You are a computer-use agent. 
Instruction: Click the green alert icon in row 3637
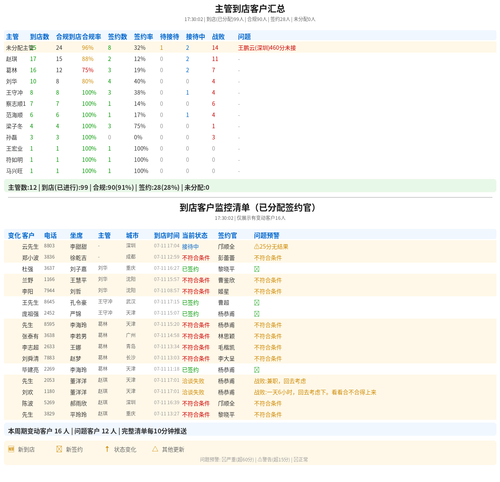[257, 269]
